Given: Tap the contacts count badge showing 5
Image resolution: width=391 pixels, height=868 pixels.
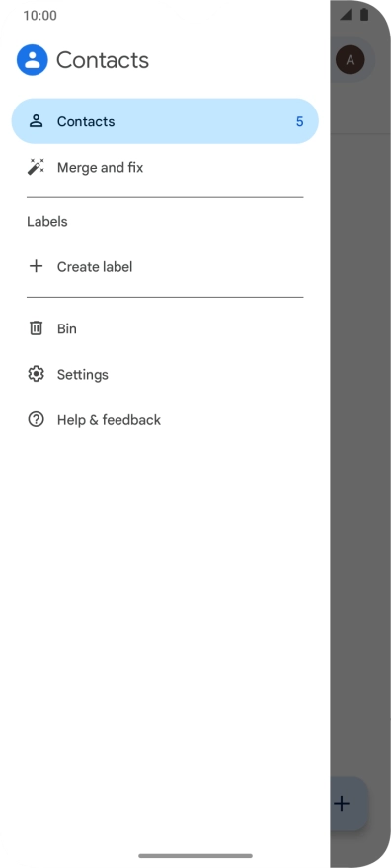Looking at the screenshot, I should pyautogui.click(x=299, y=121).
